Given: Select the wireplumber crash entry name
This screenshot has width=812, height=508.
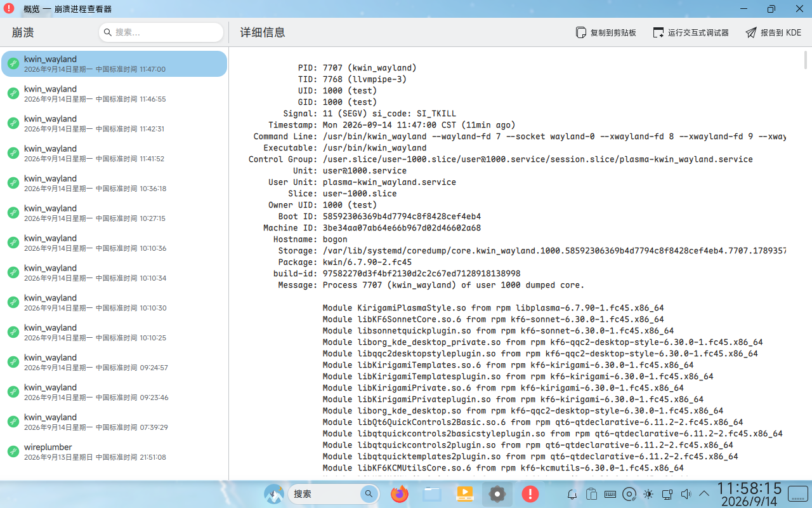Looking at the screenshot, I should click(x=48, y=447).
